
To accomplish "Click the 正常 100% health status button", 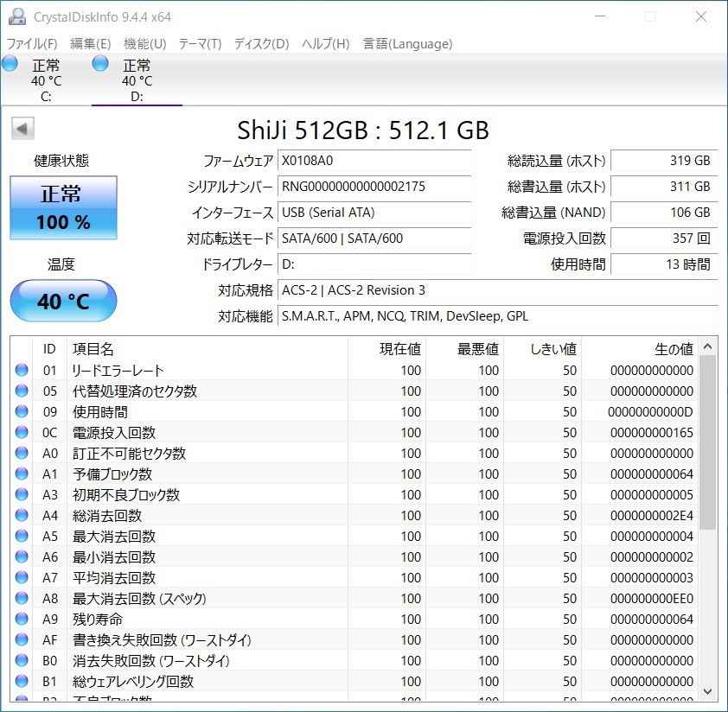I will pyautogui.click(x=62, y=207).
